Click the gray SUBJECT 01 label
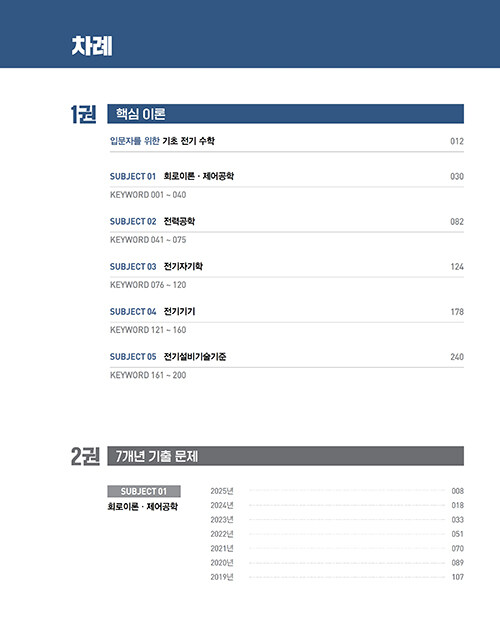The image size is (500, 634). (x=144, y=491)
